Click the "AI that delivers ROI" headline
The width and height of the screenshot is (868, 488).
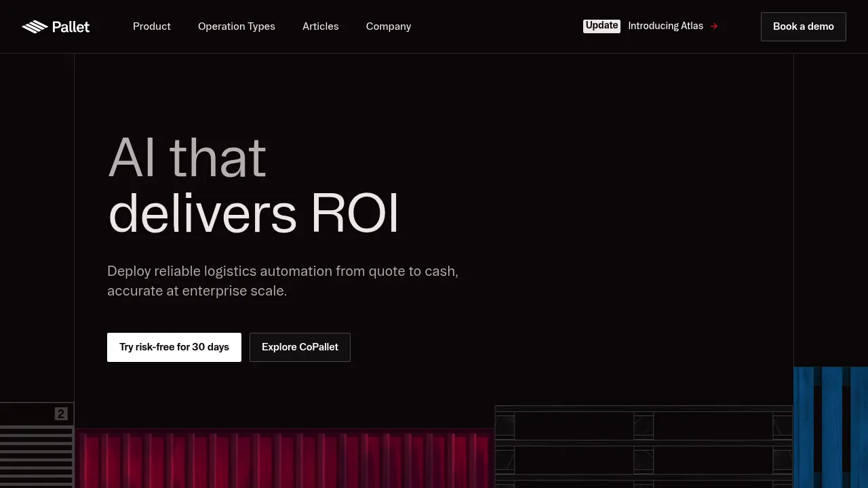click(254, 186)
